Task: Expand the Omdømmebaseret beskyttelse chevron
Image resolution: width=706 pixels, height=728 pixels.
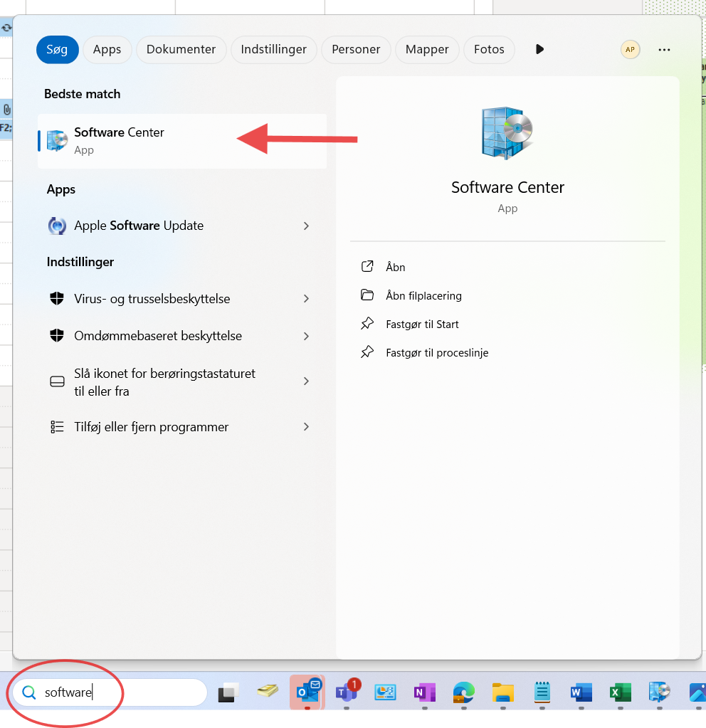Action: click(306, 336)
